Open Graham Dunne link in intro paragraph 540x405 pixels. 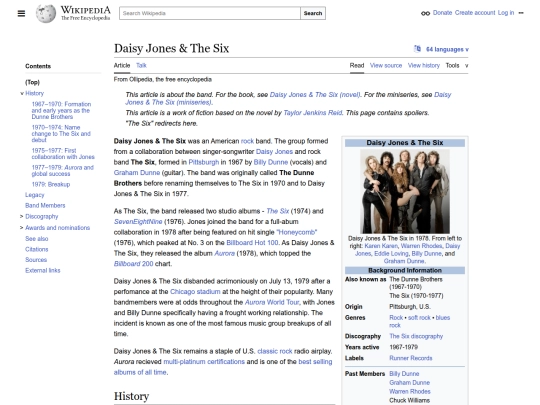137,173
